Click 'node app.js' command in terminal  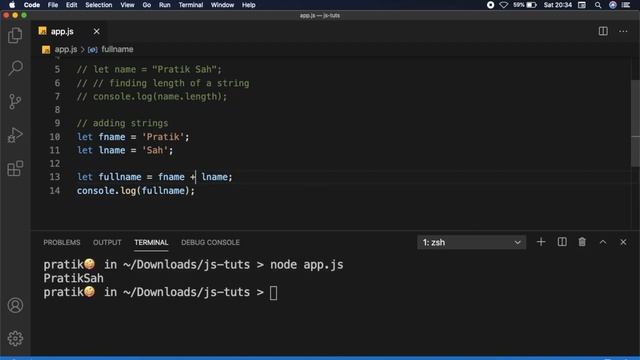click(307, 264)
